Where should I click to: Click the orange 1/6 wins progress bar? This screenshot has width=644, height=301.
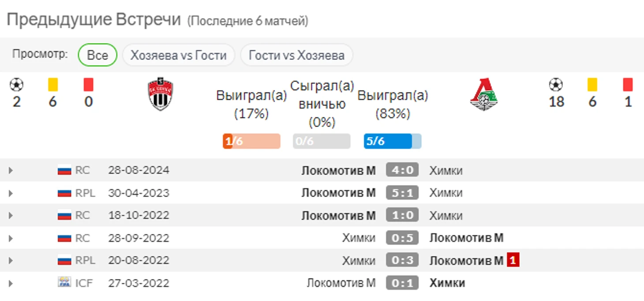tap(251, 141)
